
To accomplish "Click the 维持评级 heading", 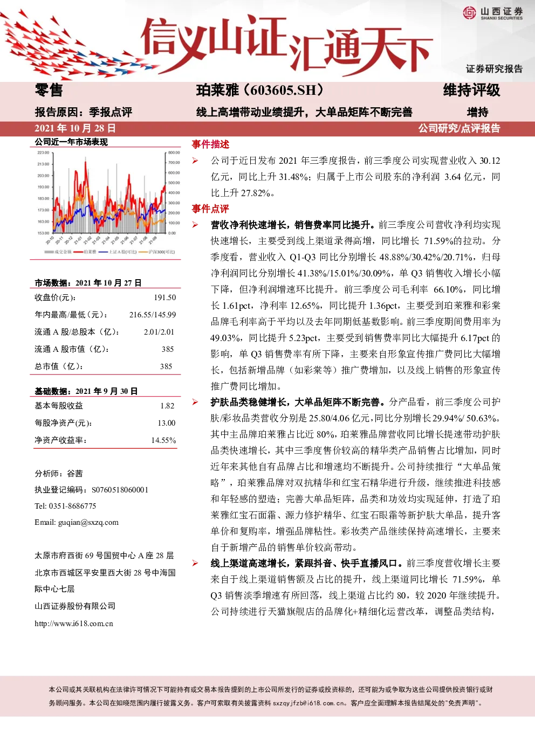I will tap(471, 90).
